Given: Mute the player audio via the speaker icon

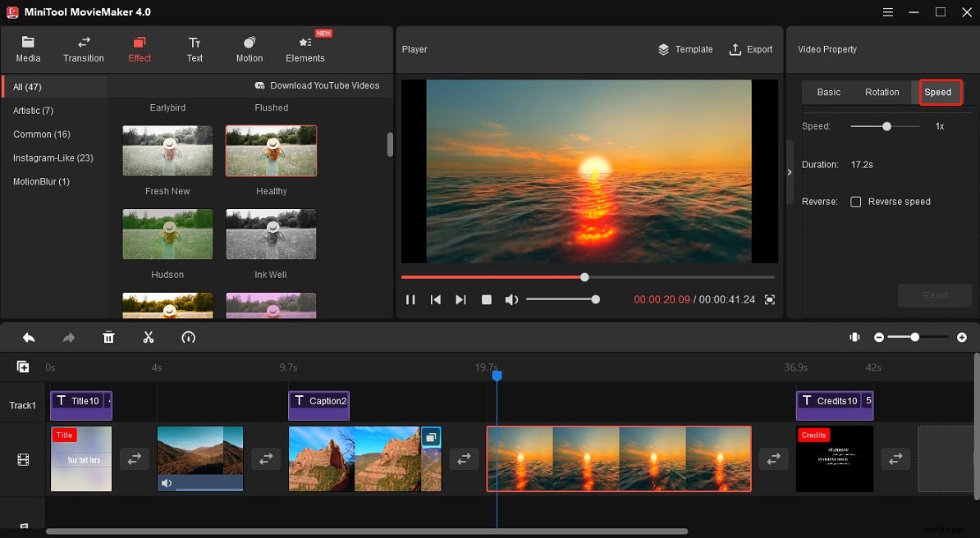Looking at the screenshot, I should point(511,299).
